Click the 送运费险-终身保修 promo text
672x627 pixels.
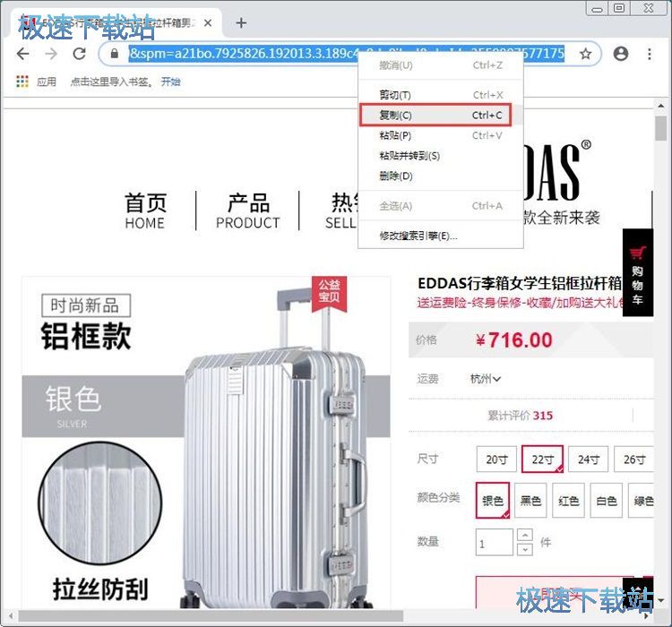[520, 303]
